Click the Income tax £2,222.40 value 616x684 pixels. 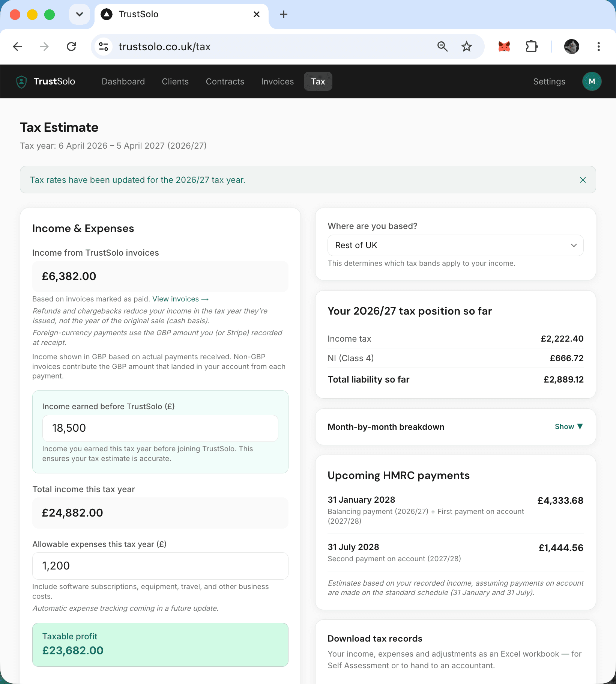click(562, 339)
